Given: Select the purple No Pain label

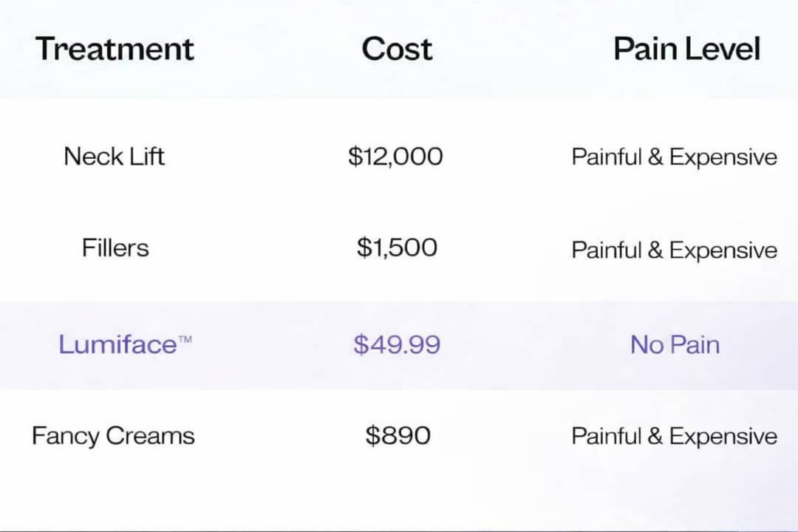Looking at the screenshot, I should 675,344.
